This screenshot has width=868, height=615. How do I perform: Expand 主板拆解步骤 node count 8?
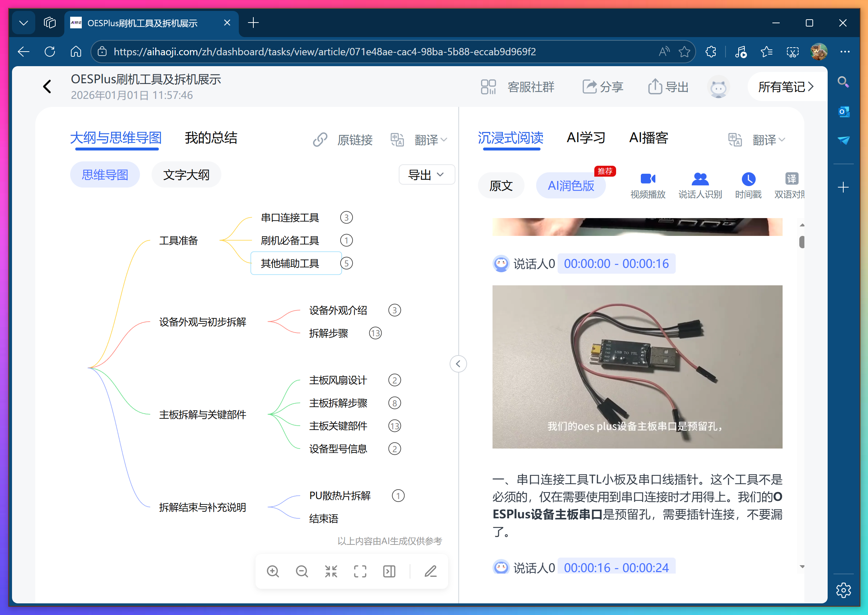pyautogui.click(x=395, y=403)
